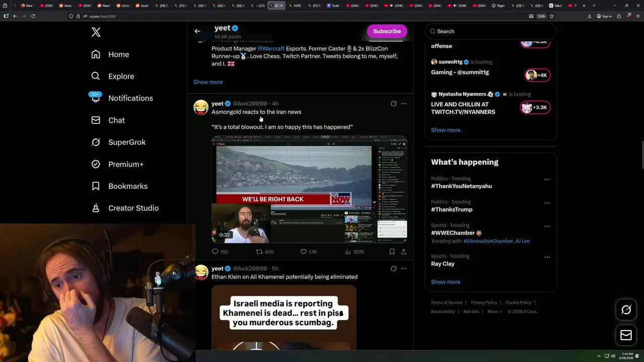Image resolution: width=644 pixels, height=362 pixels.
Task: Open Grok action on Ethan Klein tweet
Action: pyautogui.click(x=393, y=268)
